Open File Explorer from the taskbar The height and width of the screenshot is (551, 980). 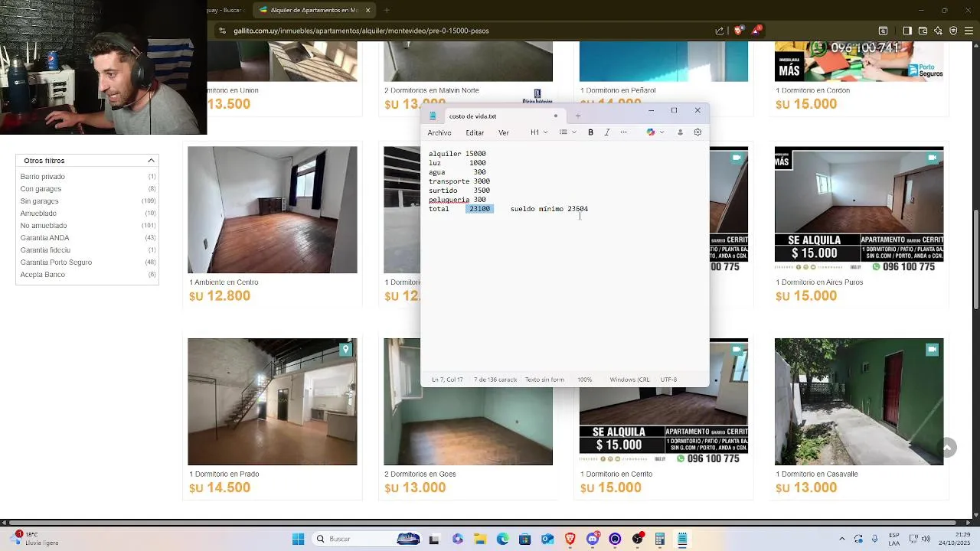(480, 539)
